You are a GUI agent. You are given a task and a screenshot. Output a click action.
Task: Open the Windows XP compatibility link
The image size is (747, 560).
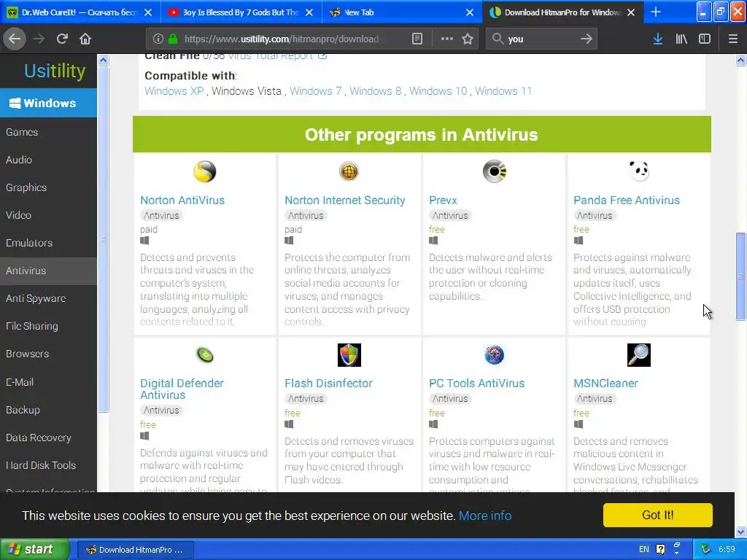174,91
